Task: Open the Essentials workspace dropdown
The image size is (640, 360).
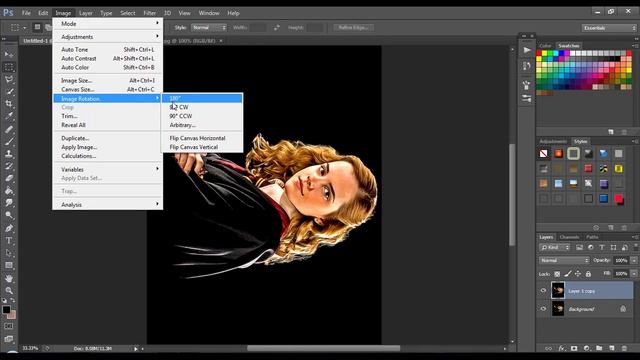Action: pyautogui.click(x=609, y=28)
